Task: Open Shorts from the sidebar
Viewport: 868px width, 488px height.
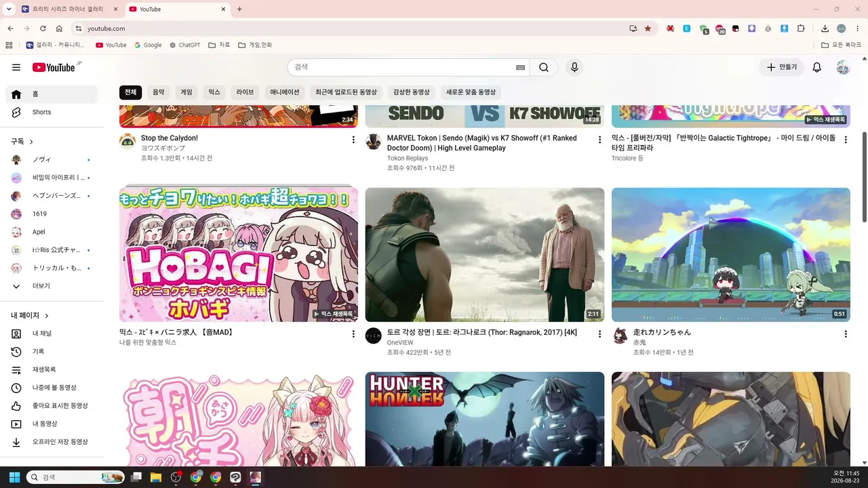Action: 52,112
